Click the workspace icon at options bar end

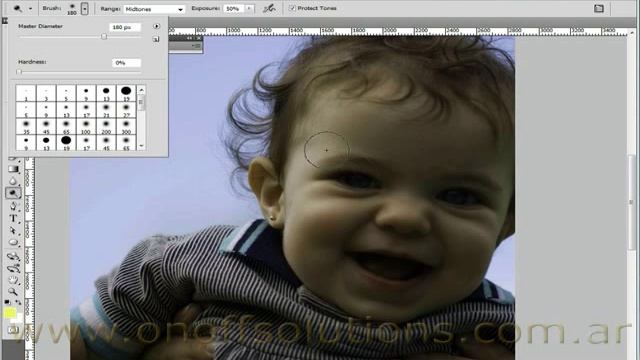point(598,8)
